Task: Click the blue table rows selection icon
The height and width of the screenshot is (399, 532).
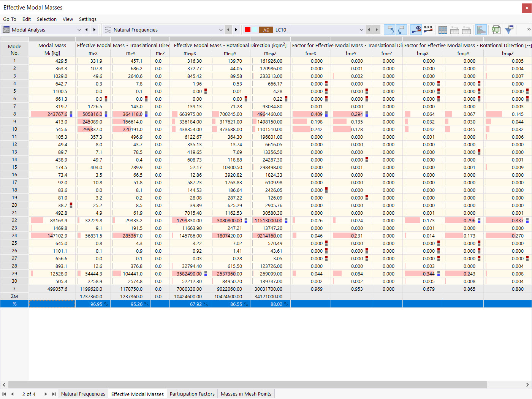Action: click(443, 30)
